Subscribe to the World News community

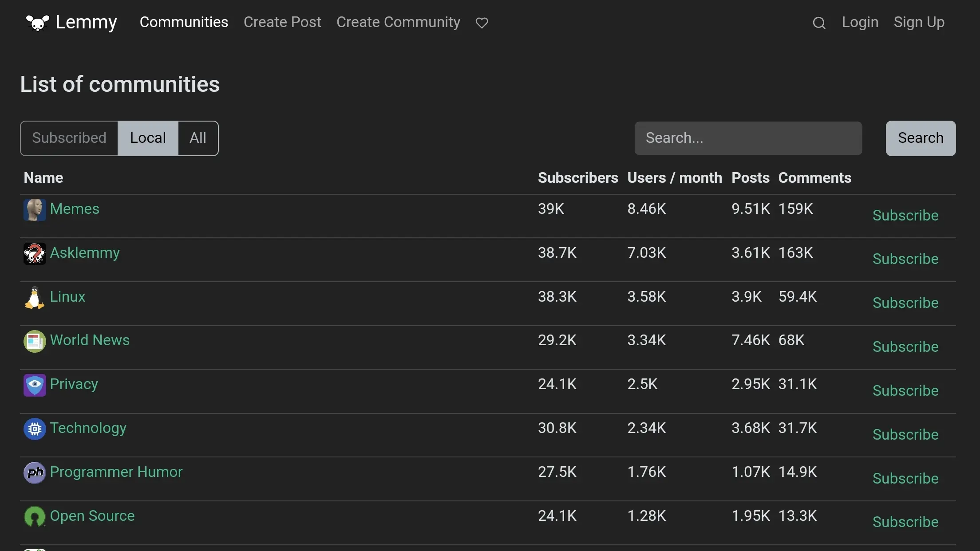coord(905,347)
